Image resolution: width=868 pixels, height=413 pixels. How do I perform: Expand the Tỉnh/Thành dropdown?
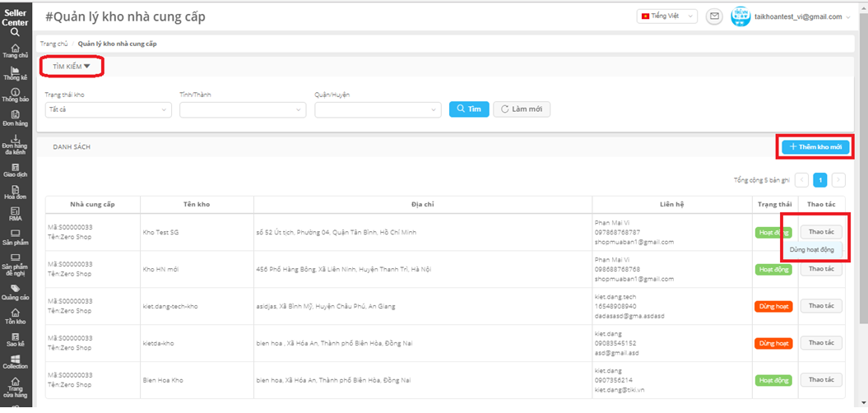(242, 109)
